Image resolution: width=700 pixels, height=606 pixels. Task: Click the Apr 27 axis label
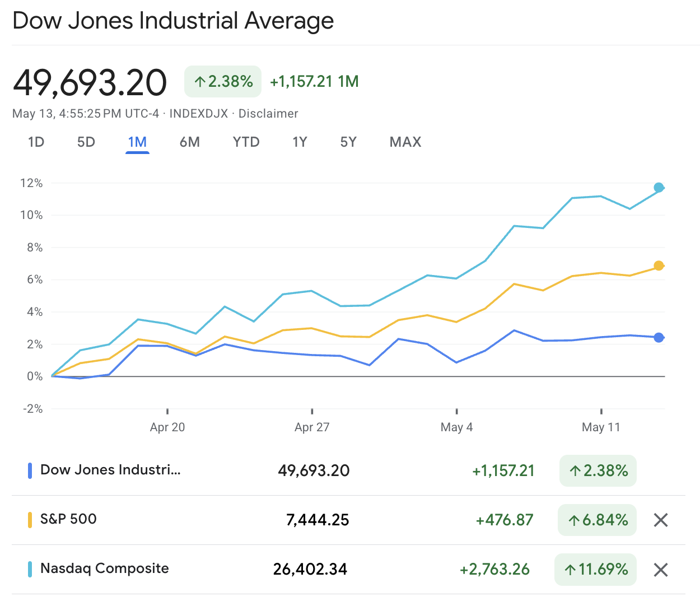(x=312, y=427)
